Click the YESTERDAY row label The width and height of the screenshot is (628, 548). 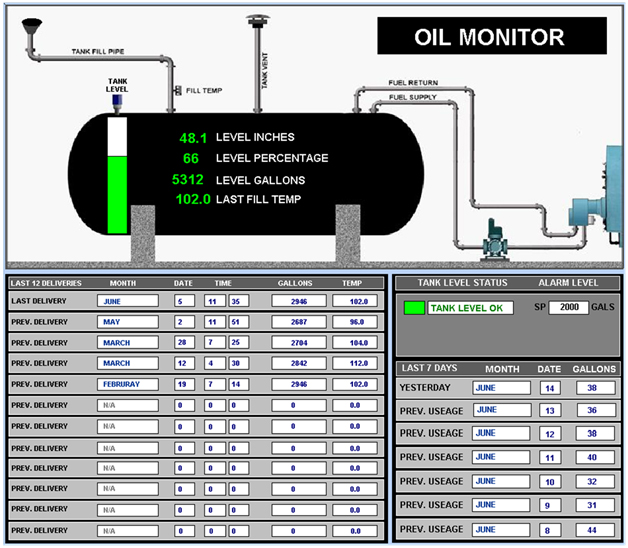click(x=425, y=388)
